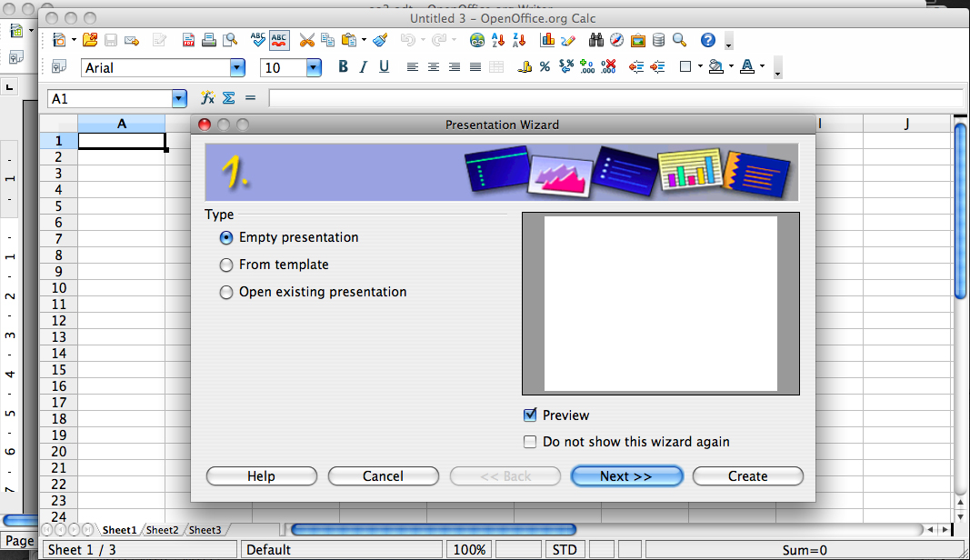The image size is (970, 560).
Task: Open Find & Replace binoculars icon
Action: coord(596,40)
